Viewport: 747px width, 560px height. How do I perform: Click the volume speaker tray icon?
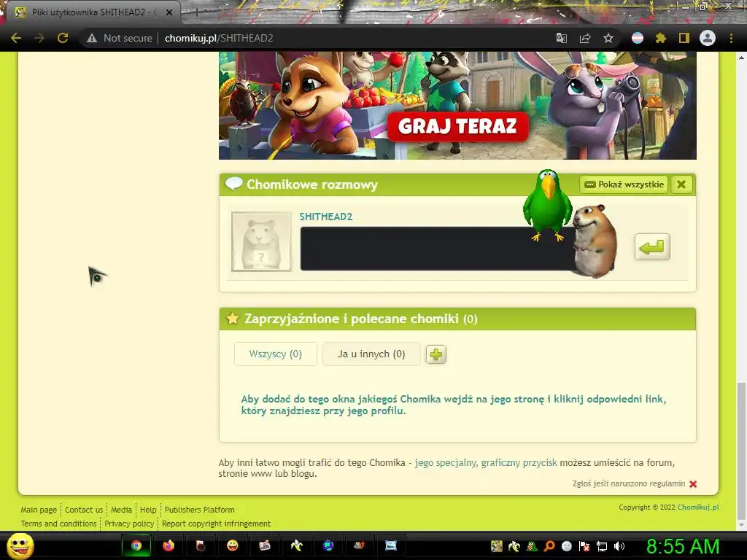coord(619,546)
